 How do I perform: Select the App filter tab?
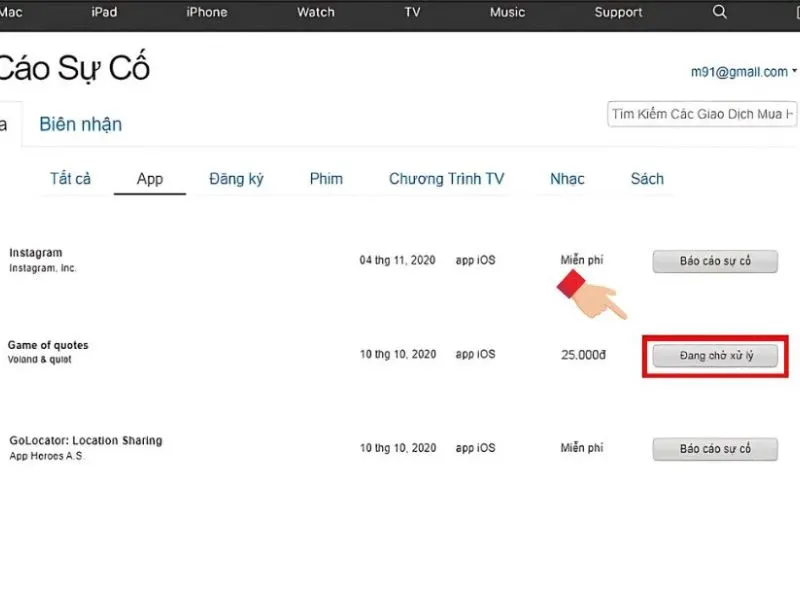pos(150,179)
